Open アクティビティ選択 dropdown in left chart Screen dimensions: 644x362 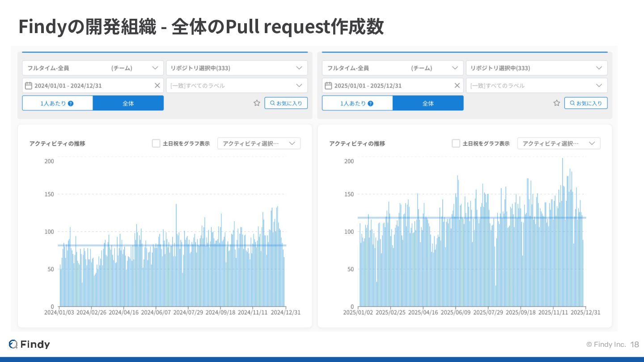[259, 143]
